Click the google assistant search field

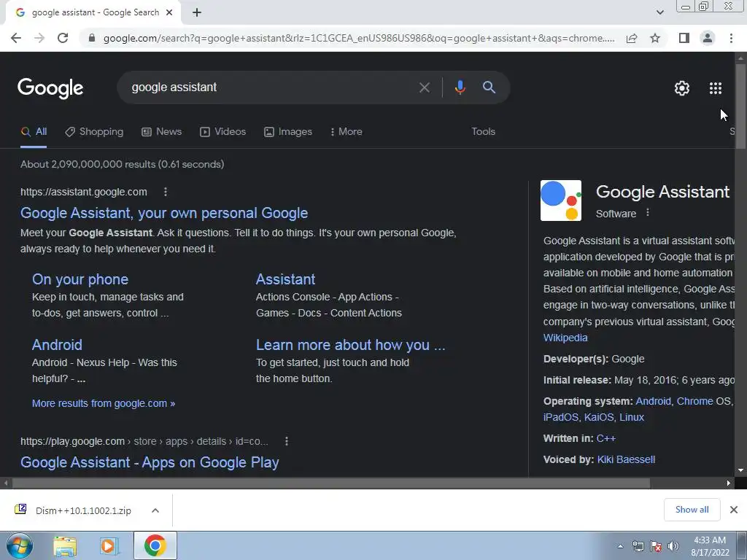269,87
